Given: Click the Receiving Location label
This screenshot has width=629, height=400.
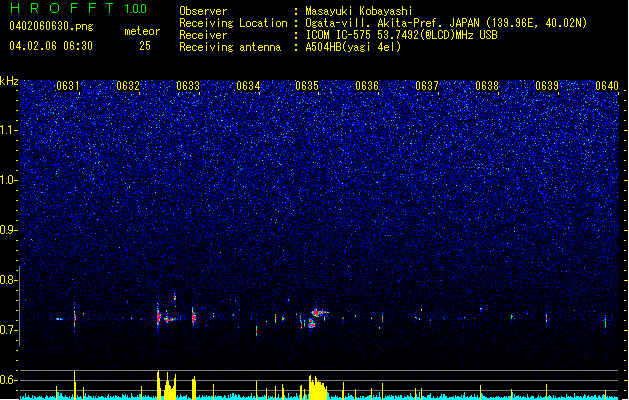Looking at the screenshot, I should [x=233, y=23].
